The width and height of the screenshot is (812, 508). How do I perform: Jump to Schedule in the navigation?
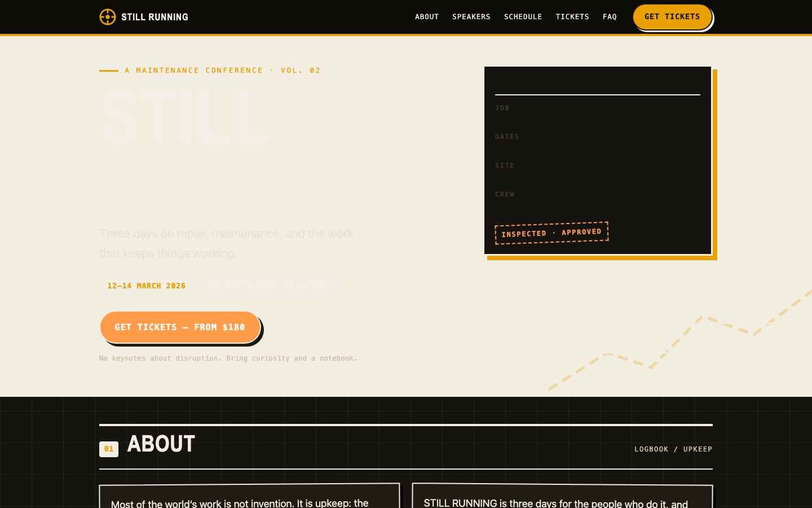tap(523, 17)
